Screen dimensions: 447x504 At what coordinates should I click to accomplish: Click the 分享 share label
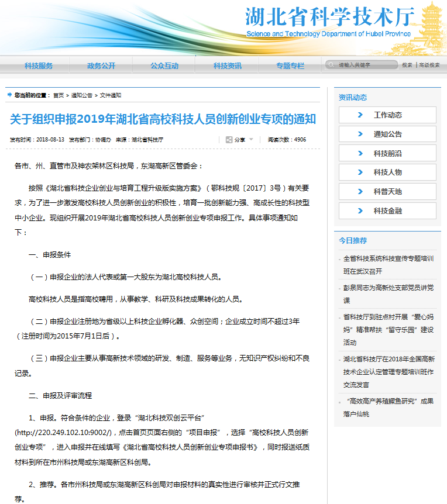pos(239,140)
